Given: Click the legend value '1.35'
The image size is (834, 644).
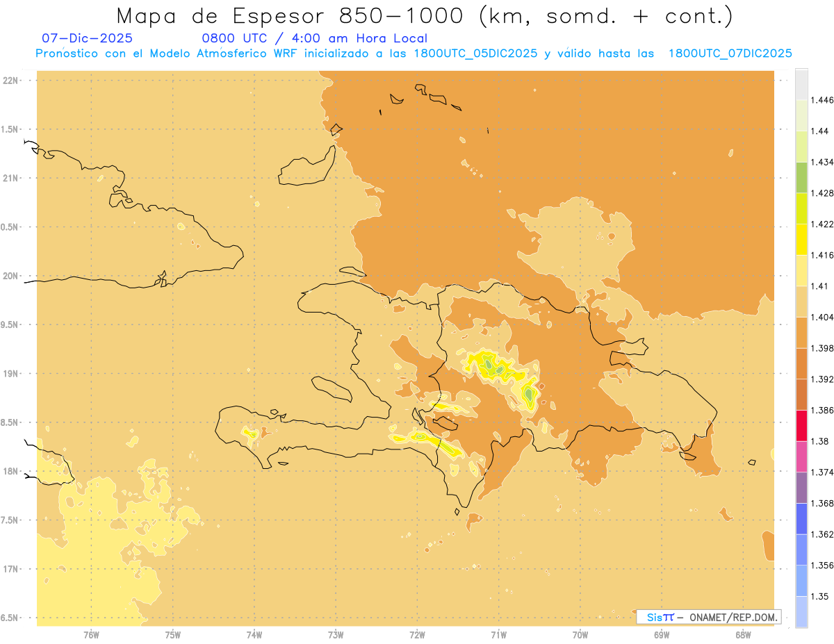Looking at the screenshot, I should [820, 597].
